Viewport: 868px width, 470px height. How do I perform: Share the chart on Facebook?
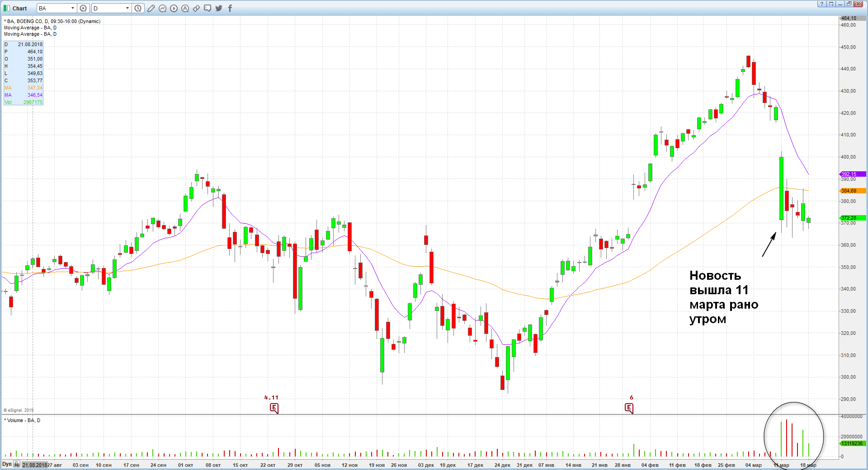coord(230,8)
